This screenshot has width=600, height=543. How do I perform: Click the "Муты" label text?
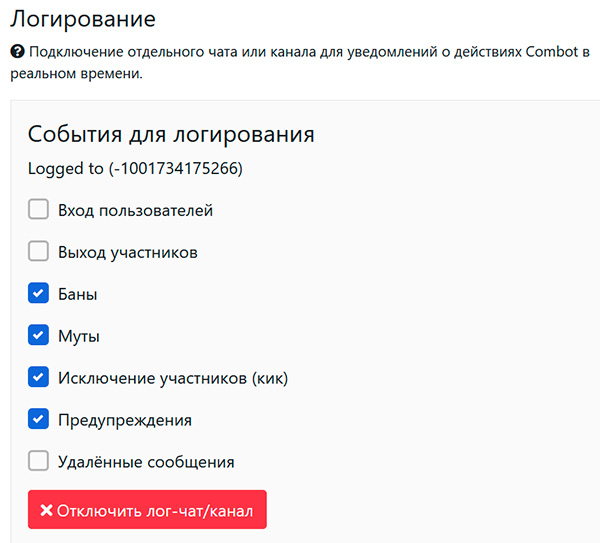click(79, 337)
